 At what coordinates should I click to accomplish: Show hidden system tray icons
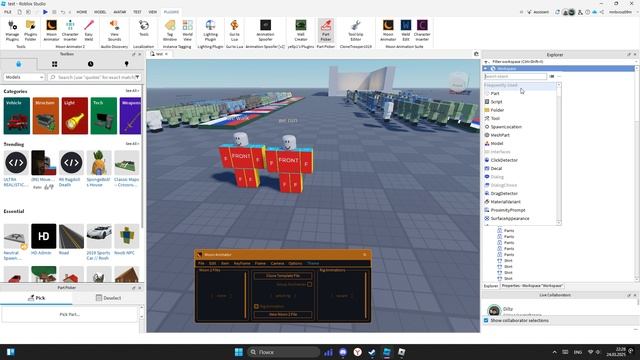554,352
